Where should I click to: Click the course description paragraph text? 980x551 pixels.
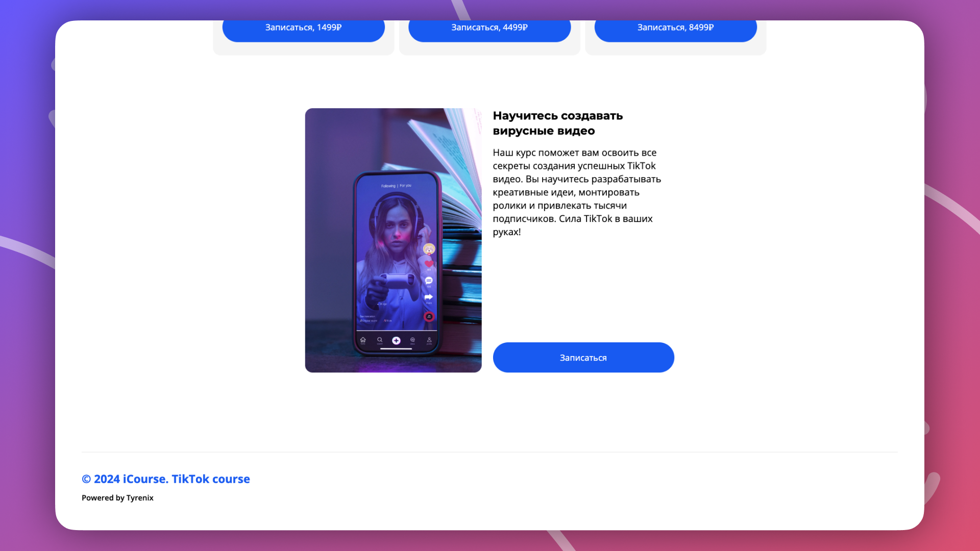(577, 192)
